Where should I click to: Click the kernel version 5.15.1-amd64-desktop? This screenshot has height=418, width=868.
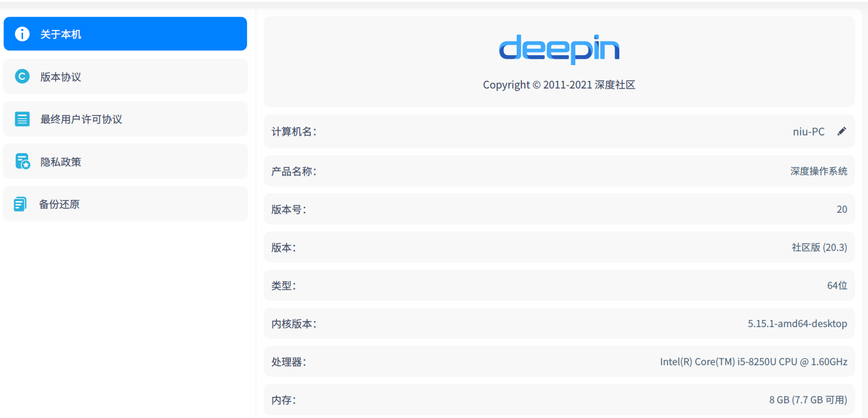pos(798,324)
